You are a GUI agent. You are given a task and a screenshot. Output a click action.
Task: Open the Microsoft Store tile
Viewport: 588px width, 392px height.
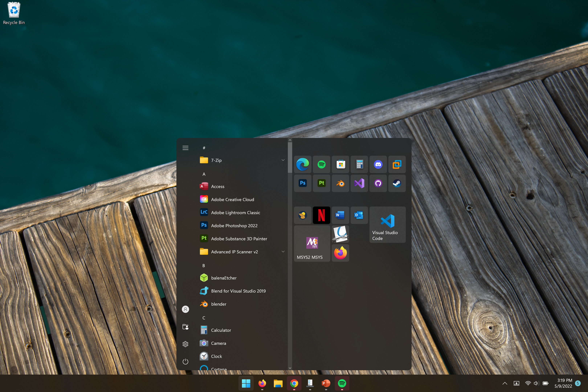tap(340, 164)
